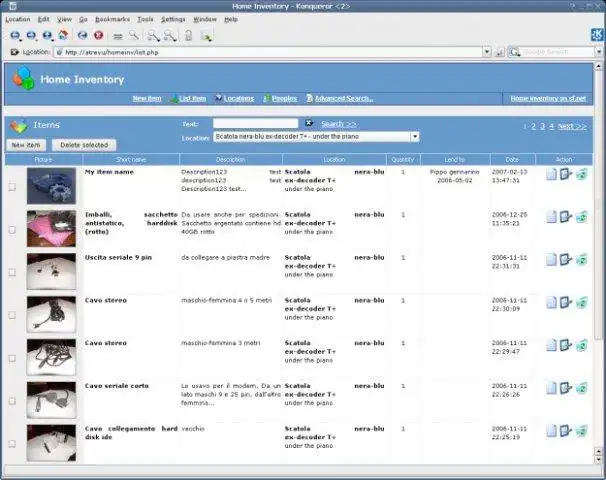Open the Location filter dropdown
606x480 pixels.
(x=415, y=136)
